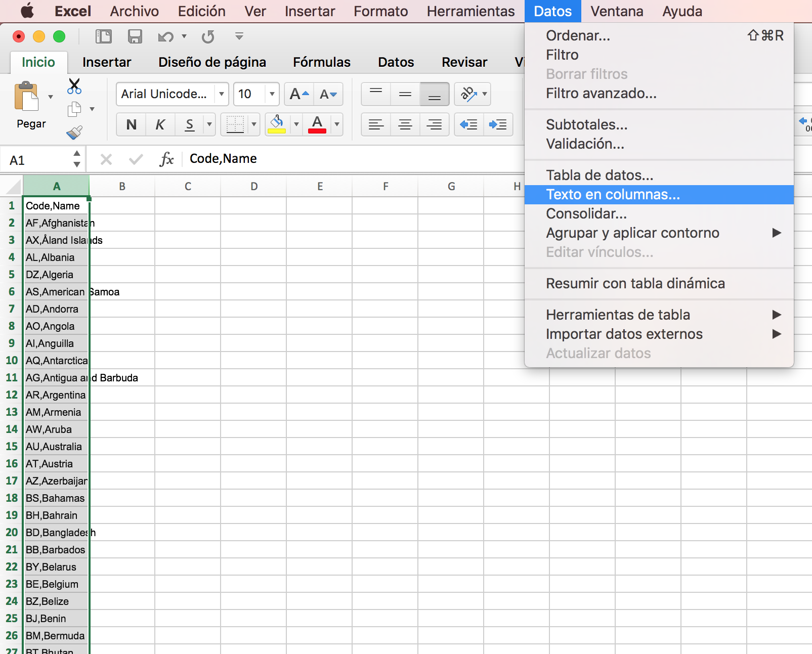This screenshot has width=812, height=654.
Task: Open the font name dropdown
Action: (222, 94)
